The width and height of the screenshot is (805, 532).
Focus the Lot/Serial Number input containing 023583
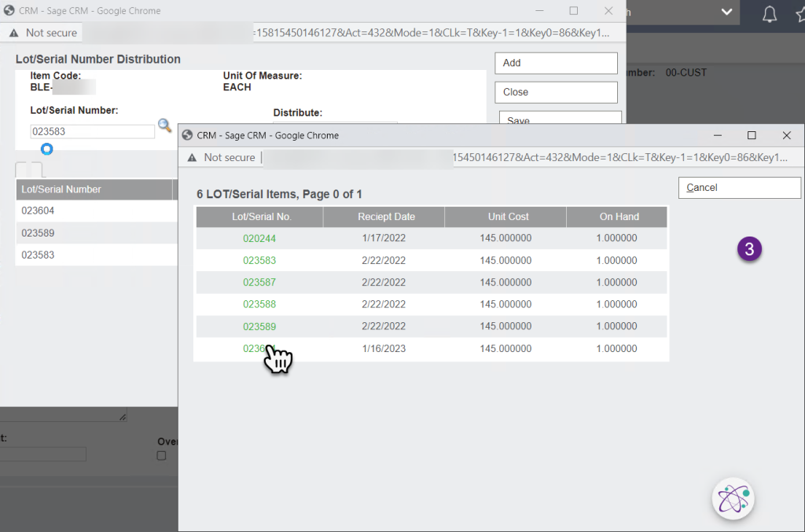(93, 132)
